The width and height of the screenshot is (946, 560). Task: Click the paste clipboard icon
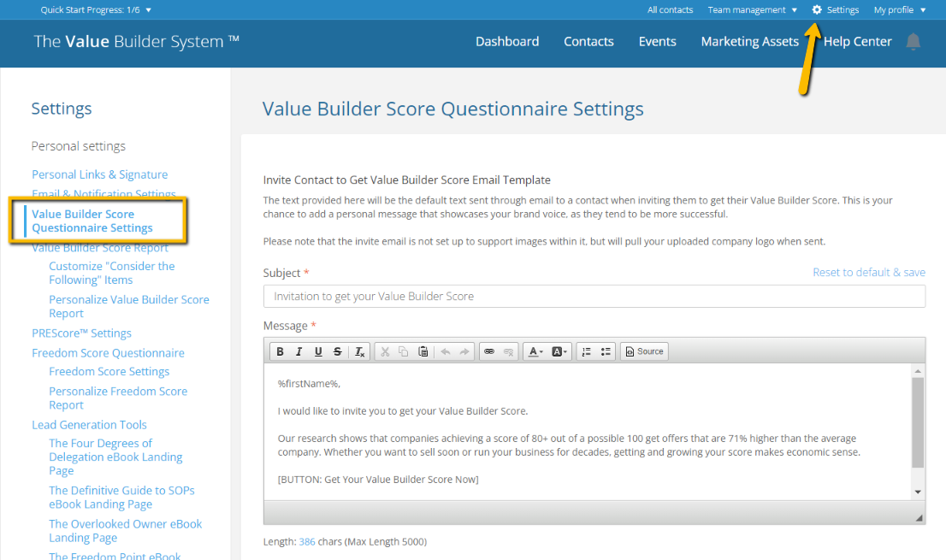pyautogui.click(x=423, y=351)
